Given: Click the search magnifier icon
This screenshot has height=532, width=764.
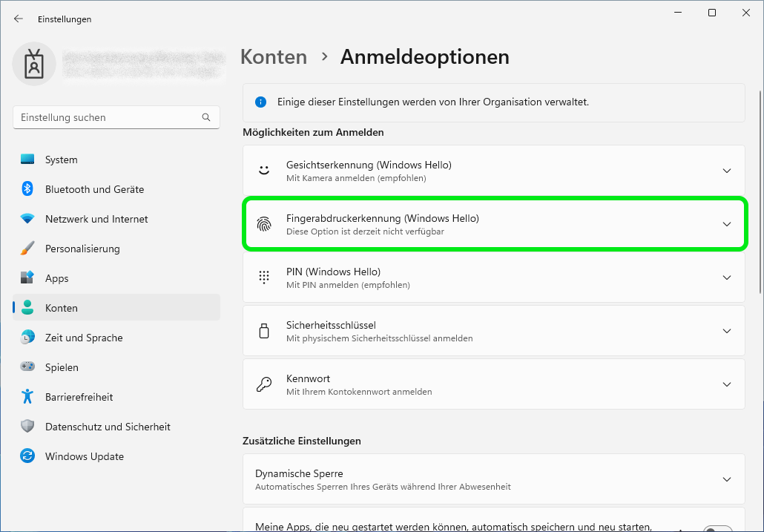Looking at the screenshot, I should [x=206, y=117].
